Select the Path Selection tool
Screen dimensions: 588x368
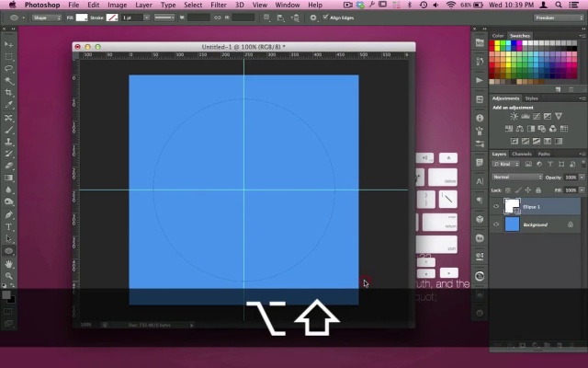[x=8, y=239]
